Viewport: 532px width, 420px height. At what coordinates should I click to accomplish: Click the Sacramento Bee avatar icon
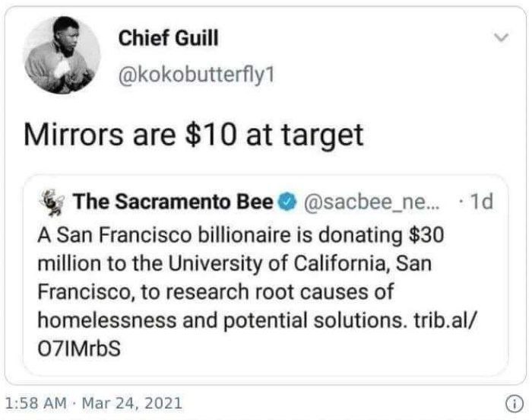pyautogui.click(x=52, y=203)
